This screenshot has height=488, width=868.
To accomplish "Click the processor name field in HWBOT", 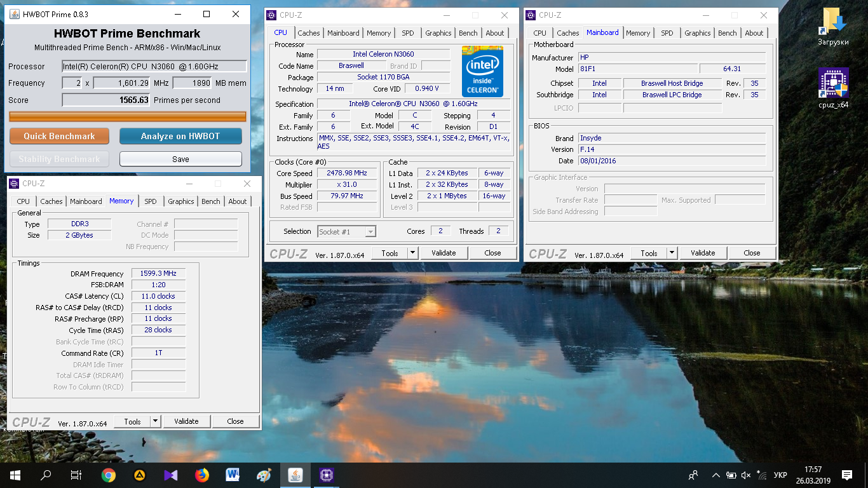I will pos(154,66).
